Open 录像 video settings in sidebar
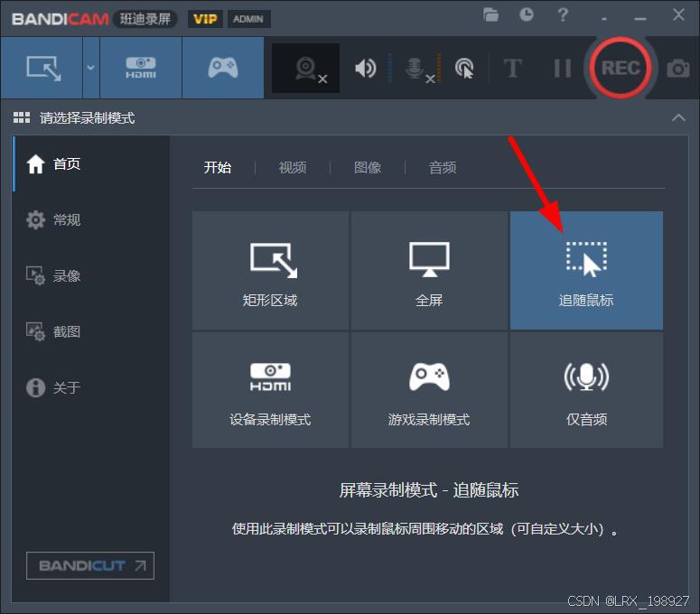The image size is (700, 614). click(91, 275)
